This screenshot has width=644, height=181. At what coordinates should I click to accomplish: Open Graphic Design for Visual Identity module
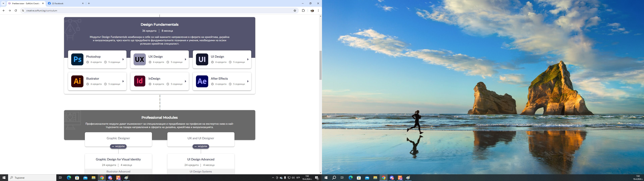(118, 159)
